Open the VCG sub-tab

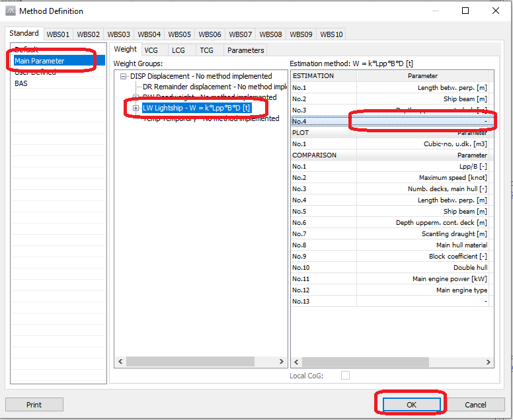[151, 50]
